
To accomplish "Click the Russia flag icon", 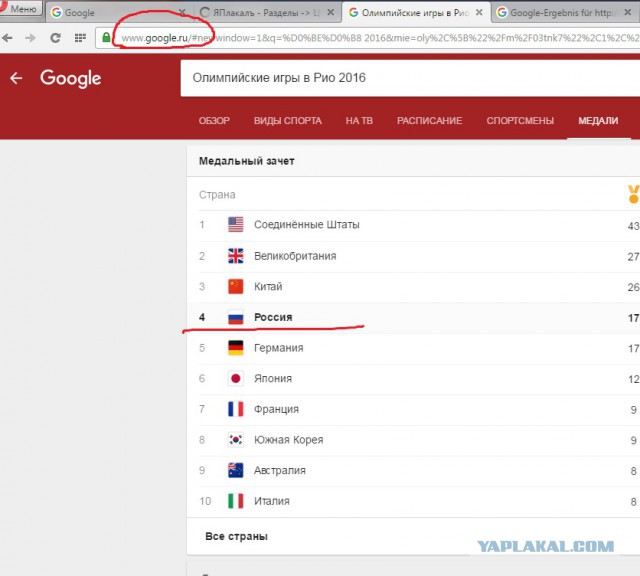I will click(x=236, y=317).
